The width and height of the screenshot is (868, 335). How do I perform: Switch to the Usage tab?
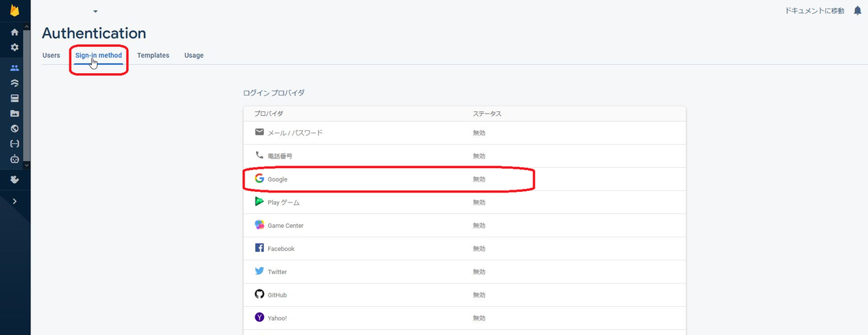point(194,55)
